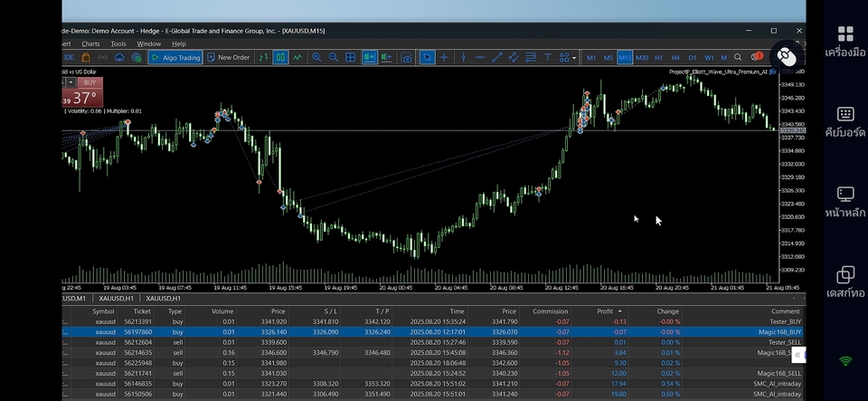Take a chart screenshot with camera icon
This screenshot has height=401, width=868.
[x=407, y=57]
